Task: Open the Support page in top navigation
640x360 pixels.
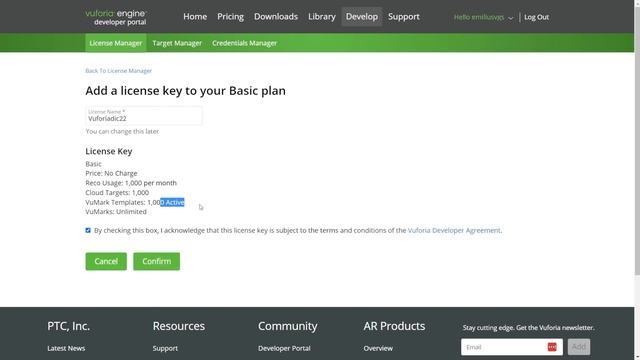Action: point(404,17)
